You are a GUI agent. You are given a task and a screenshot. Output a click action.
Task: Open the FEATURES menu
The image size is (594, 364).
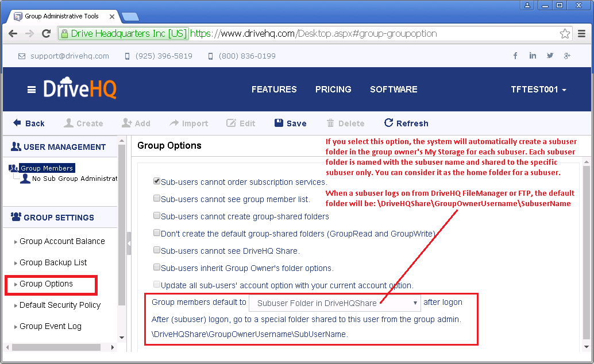(x=274, y=90)
